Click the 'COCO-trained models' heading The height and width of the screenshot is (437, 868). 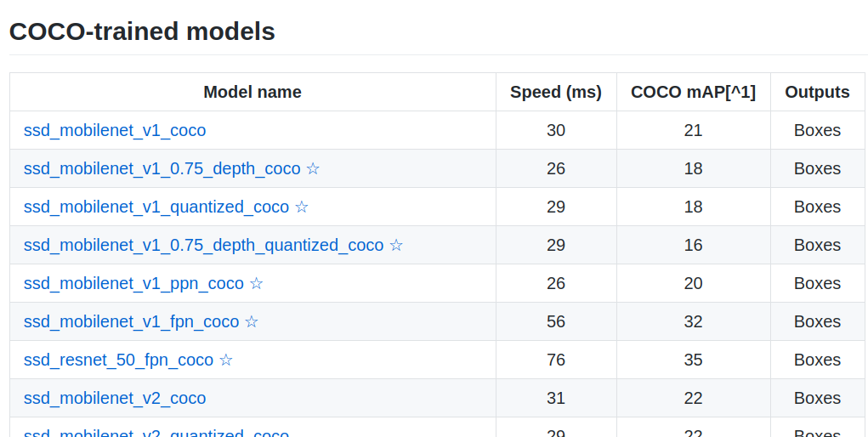tap(142, 31)
